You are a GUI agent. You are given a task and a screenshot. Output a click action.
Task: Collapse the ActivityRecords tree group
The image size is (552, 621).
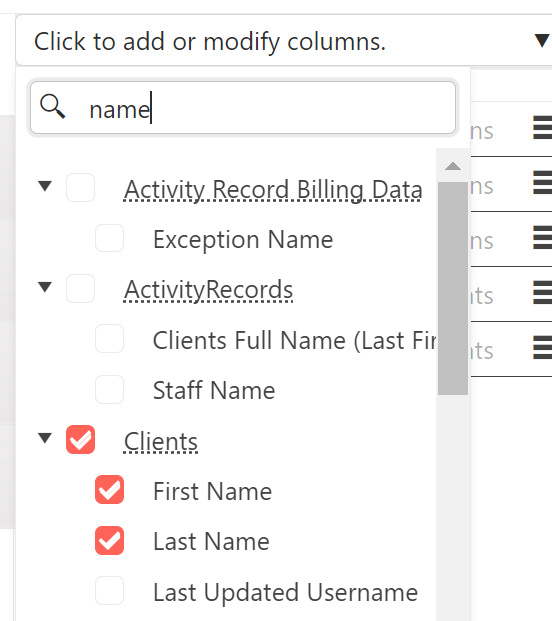click(x=45, y=287)
